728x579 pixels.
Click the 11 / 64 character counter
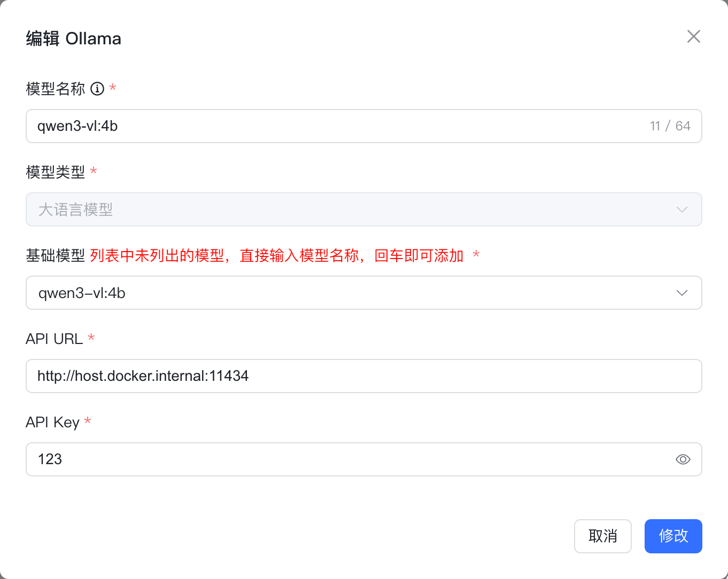point(670,126)
